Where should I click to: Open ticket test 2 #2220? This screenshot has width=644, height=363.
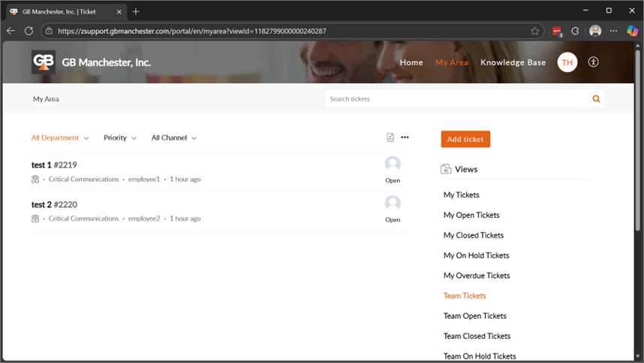tap(54, 204)
